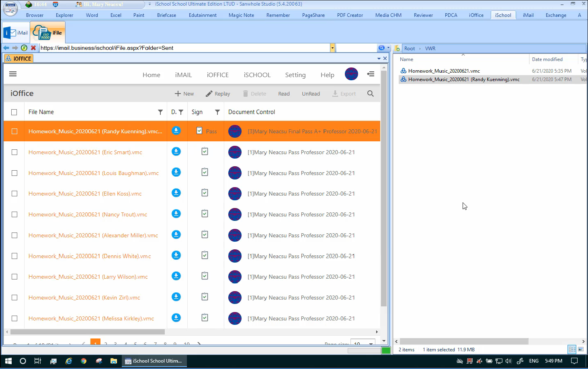Click the sign clipboard icon for Larry Wilson
The height and width of the screenshot is (369, 588).
point(205,276)
